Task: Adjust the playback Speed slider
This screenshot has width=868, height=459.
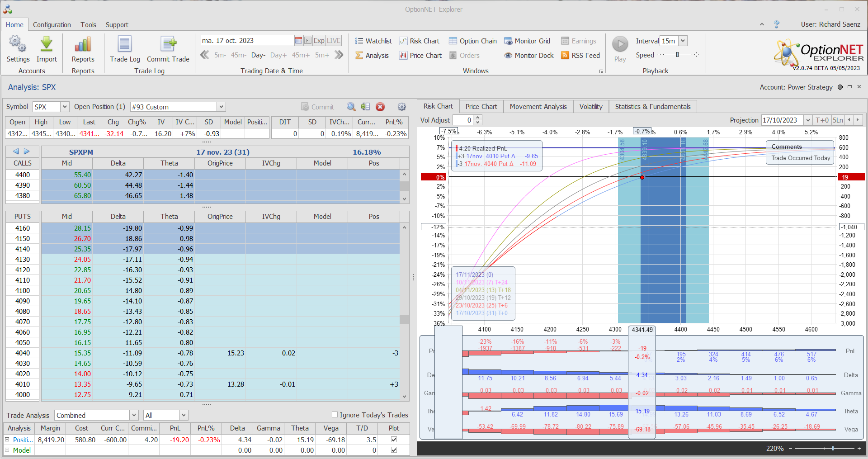Action: click(677, 55)
